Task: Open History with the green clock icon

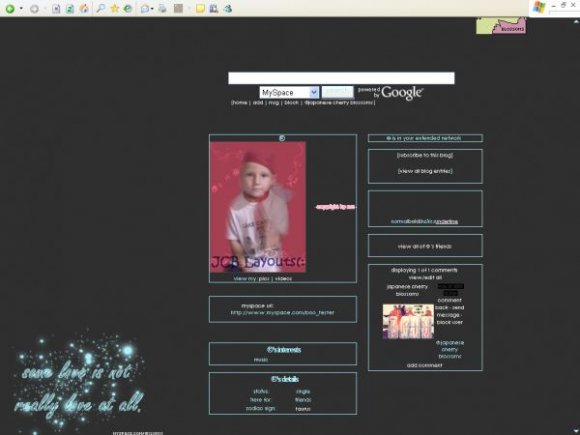Action: tap(128, 9)
